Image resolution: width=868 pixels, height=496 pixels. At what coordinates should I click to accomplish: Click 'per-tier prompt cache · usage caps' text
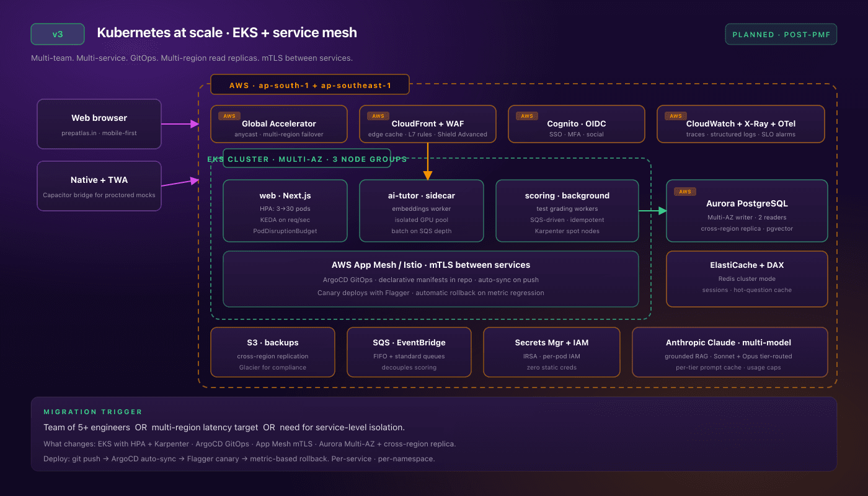(x=728, y=367)
